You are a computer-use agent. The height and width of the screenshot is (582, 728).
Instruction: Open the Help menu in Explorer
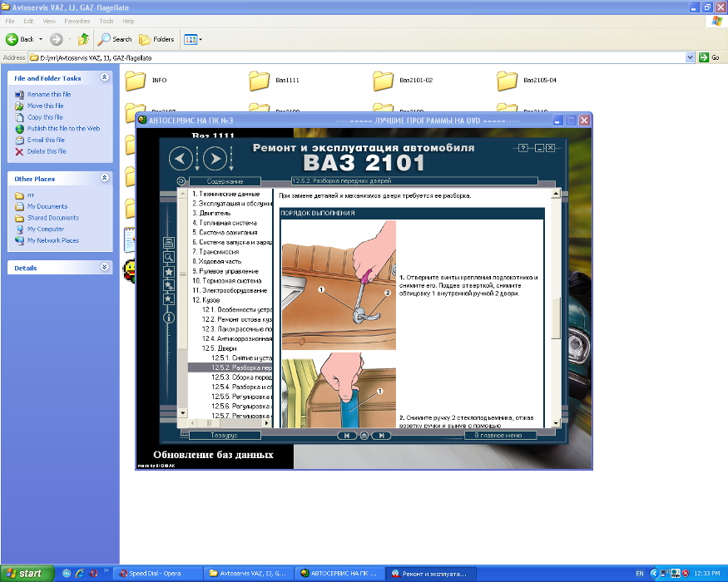[x=129, y=21]
